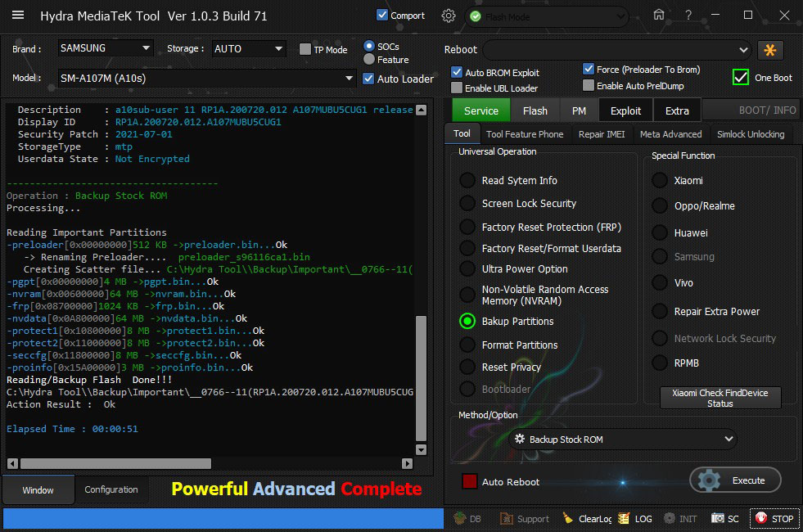Enable UBL Loader checkbox
Viewport: 803px width, 532px height.
pyautogui.click(x=456, y=88)
